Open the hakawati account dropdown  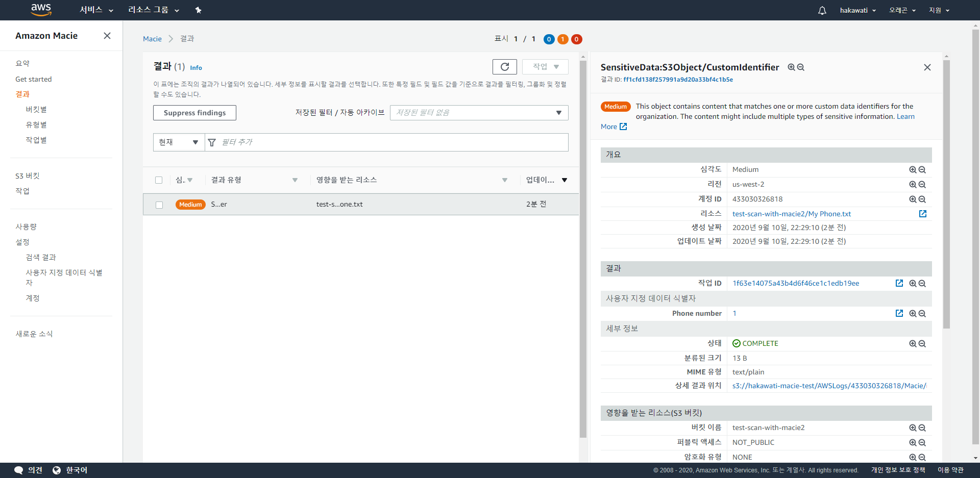pyautogui.click(x=858, y=10)
